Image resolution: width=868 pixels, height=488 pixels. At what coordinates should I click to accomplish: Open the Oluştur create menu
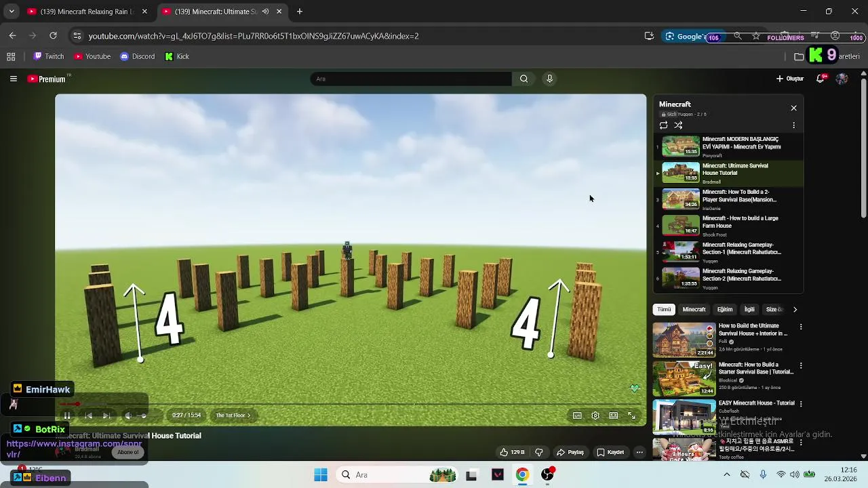(x=790, y=79)
